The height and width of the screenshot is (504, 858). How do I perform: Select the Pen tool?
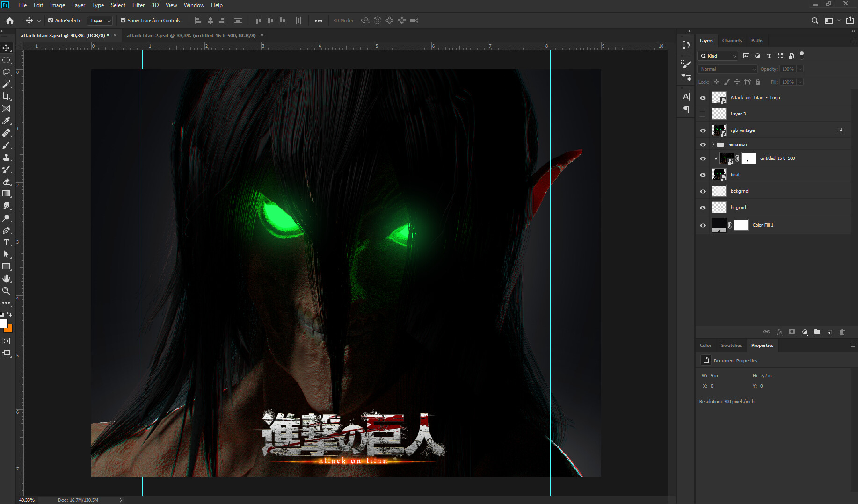[x=6, y=230]
